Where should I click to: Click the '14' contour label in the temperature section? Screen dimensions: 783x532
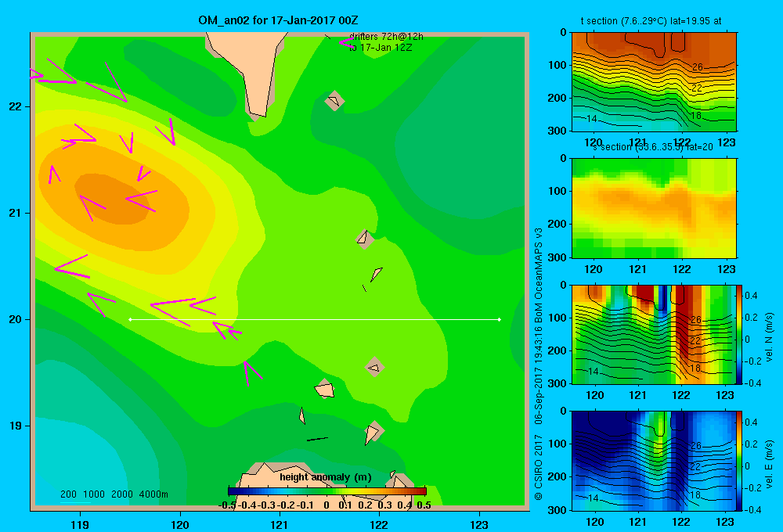[592, 119]
